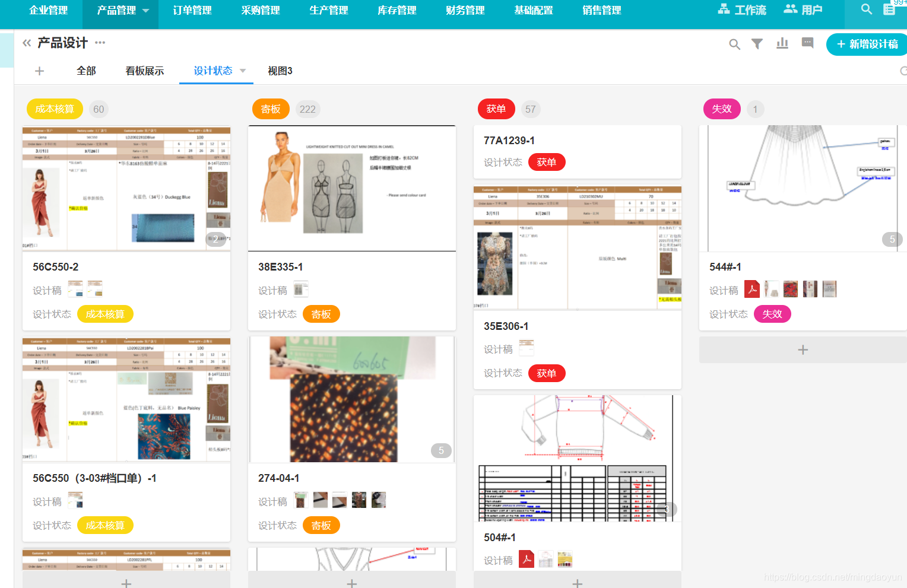The image size is (907, 588).
Task: Open the PDF icon under 504#-1
Action: click(x=527, y=559)
